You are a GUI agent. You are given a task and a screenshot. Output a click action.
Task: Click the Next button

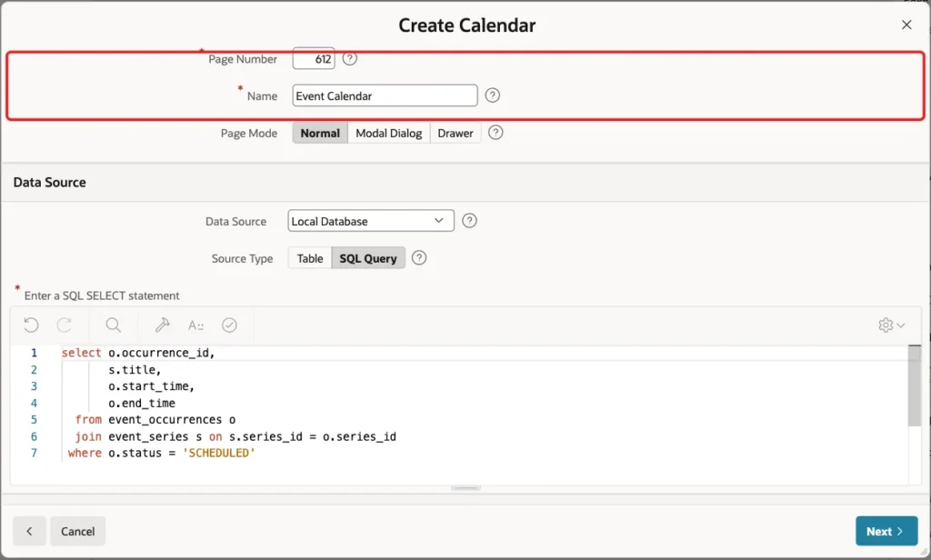pos(886,531)
